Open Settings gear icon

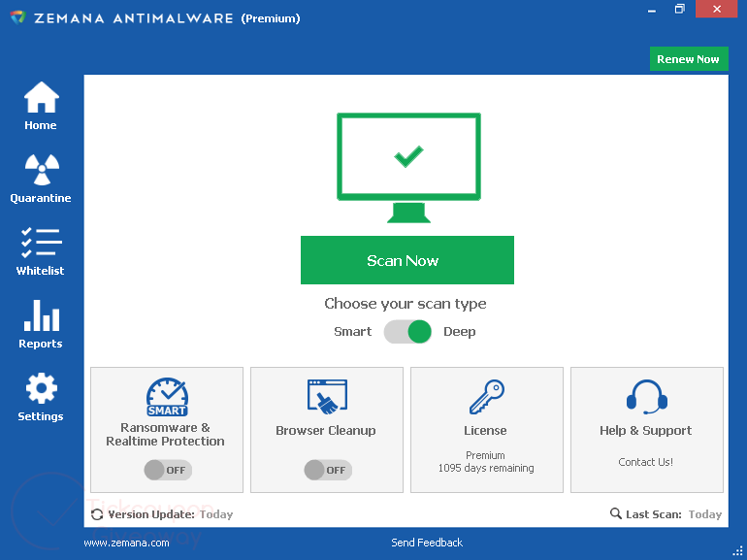coord(42,388)
